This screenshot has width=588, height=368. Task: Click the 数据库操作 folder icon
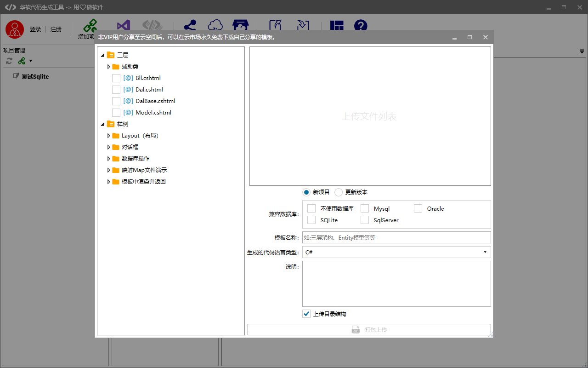tap(116, 159)
